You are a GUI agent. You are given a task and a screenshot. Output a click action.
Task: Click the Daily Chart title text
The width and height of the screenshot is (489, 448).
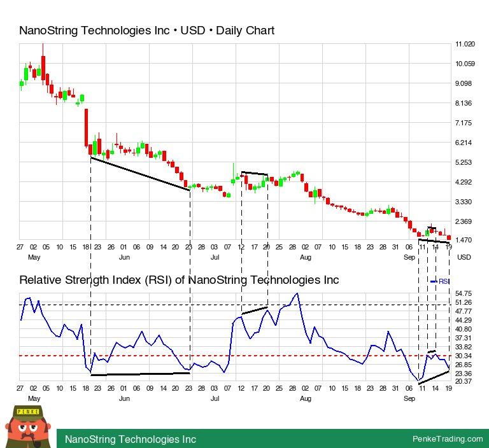(x=245, y=31)
